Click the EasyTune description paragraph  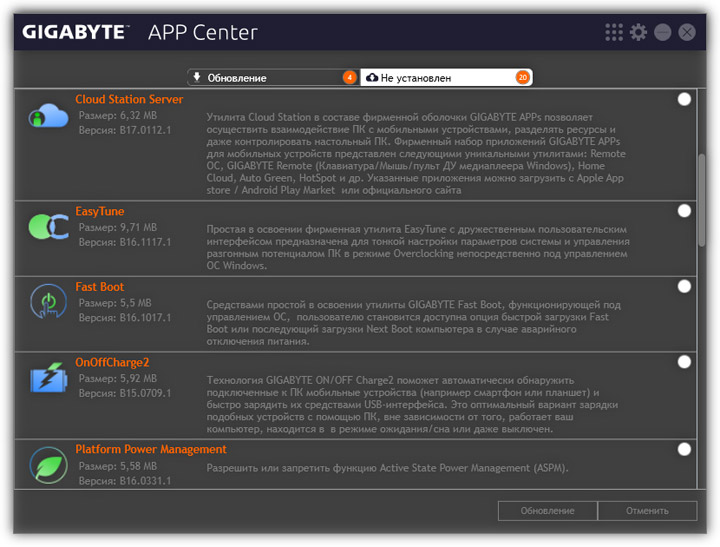(x=418, y=248)
